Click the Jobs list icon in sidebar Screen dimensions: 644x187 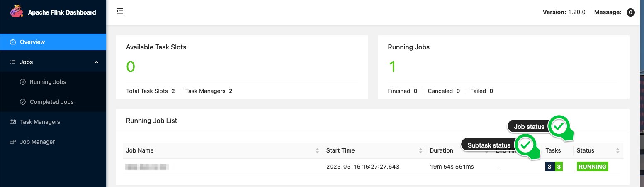(13, 62)
